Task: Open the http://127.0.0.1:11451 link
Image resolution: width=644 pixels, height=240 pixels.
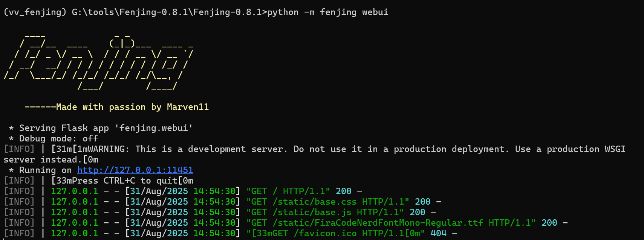Action: (x=135, y=170)
